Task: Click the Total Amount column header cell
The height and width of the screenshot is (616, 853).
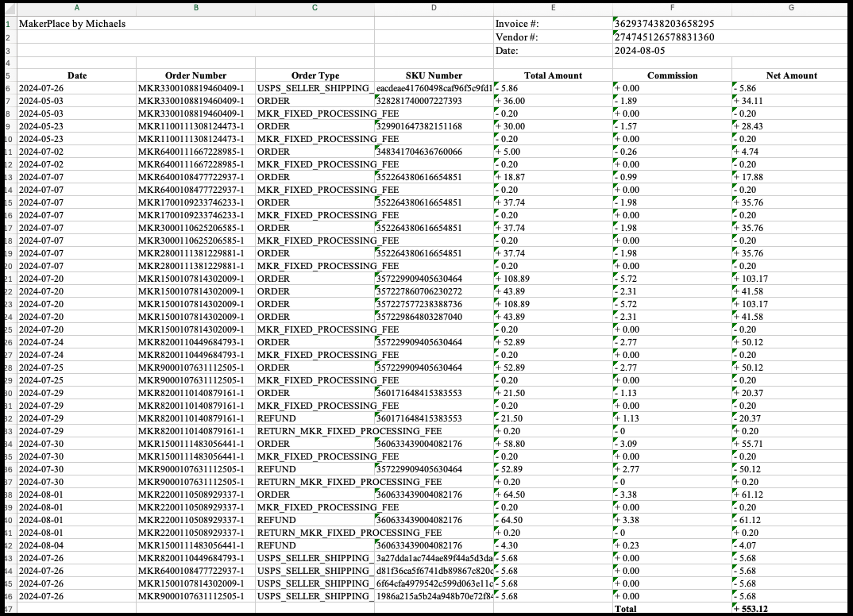Action: (x=554, y=75)
